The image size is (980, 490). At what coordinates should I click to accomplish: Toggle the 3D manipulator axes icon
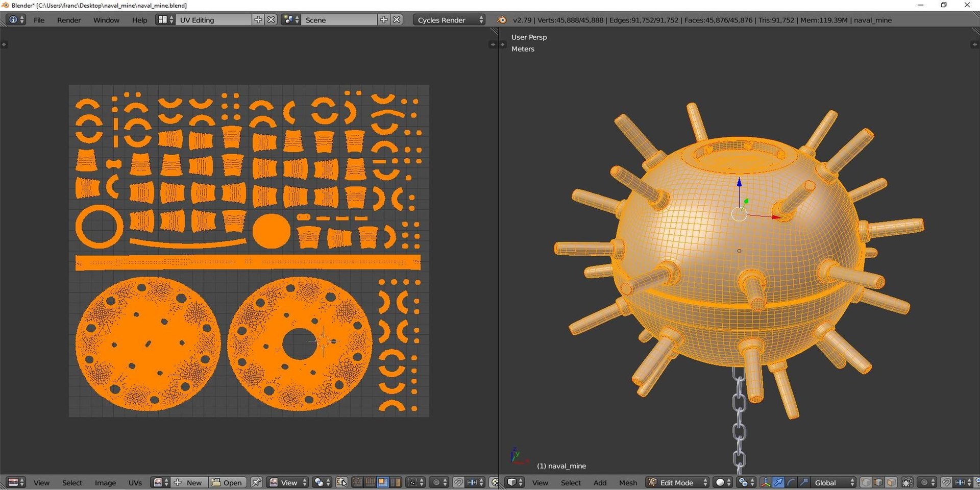766,482
